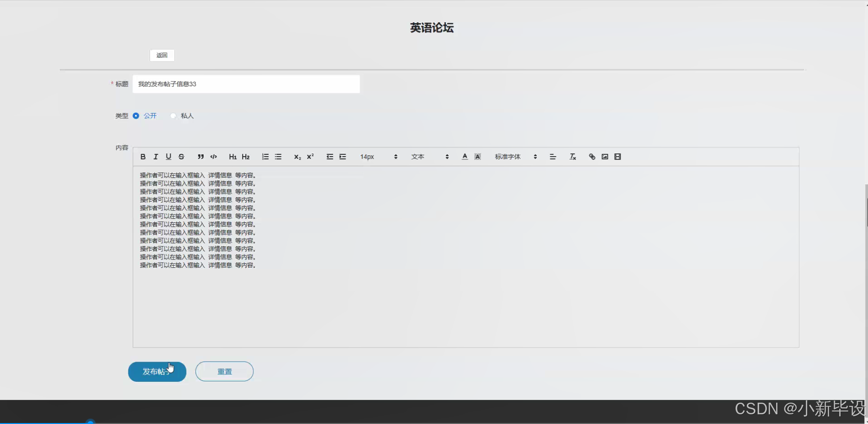Viewport: 868px width, 424px height.
Task: Click the 重置 reset button
Action: [x=224, y=371]
